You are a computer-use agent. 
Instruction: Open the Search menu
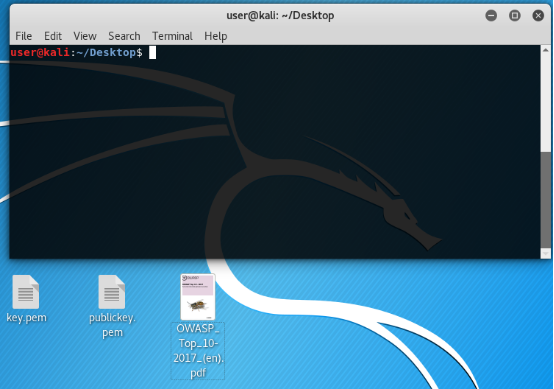point(124,36)
